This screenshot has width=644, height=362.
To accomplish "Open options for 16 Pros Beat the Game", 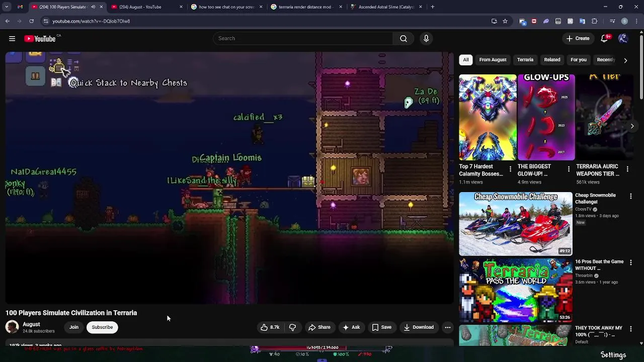I will 631,263.
